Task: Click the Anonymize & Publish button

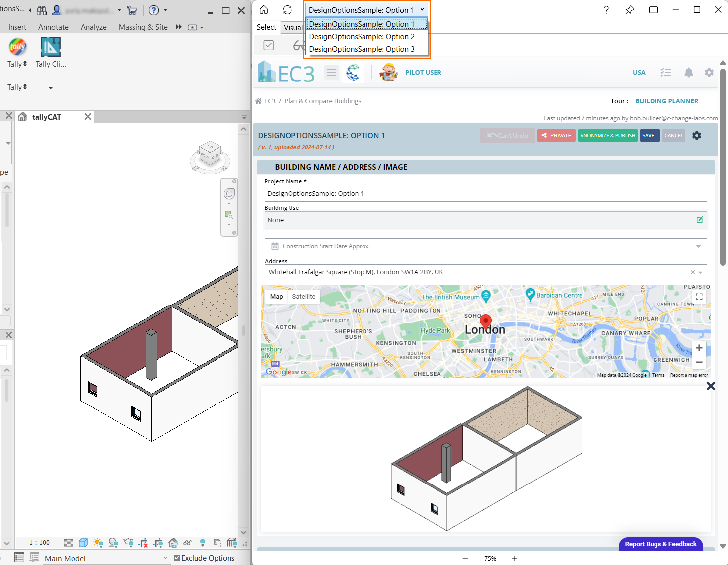Action: click(607, 136)
